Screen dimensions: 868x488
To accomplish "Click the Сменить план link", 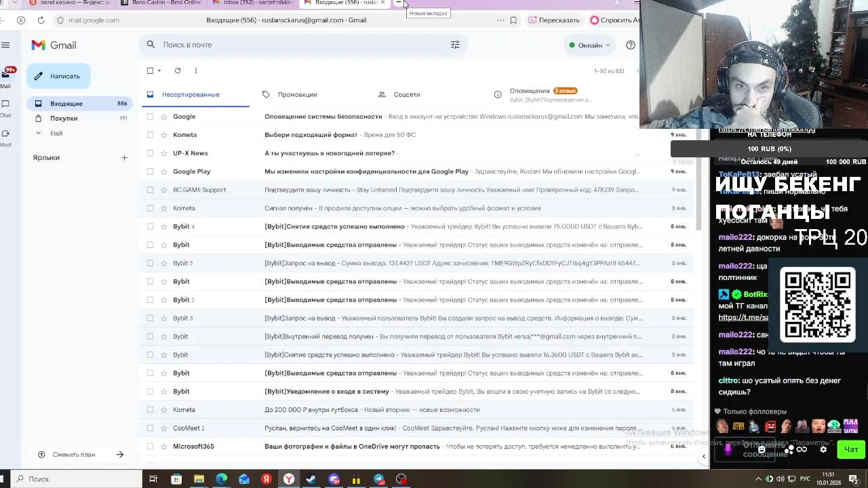I will pyautogui.click(x=74, y=455).
